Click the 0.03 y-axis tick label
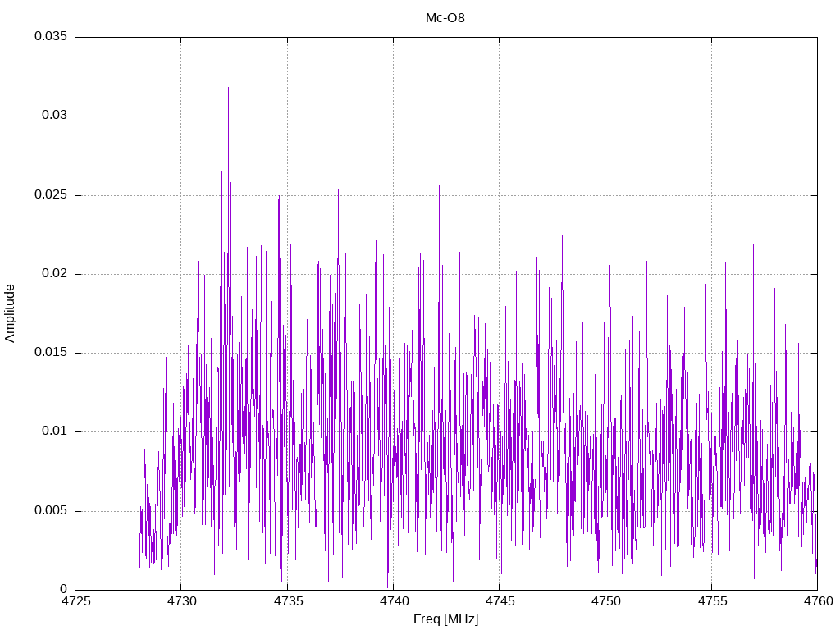The width and height of the screenshot is (840, 630). coord(55,115)
